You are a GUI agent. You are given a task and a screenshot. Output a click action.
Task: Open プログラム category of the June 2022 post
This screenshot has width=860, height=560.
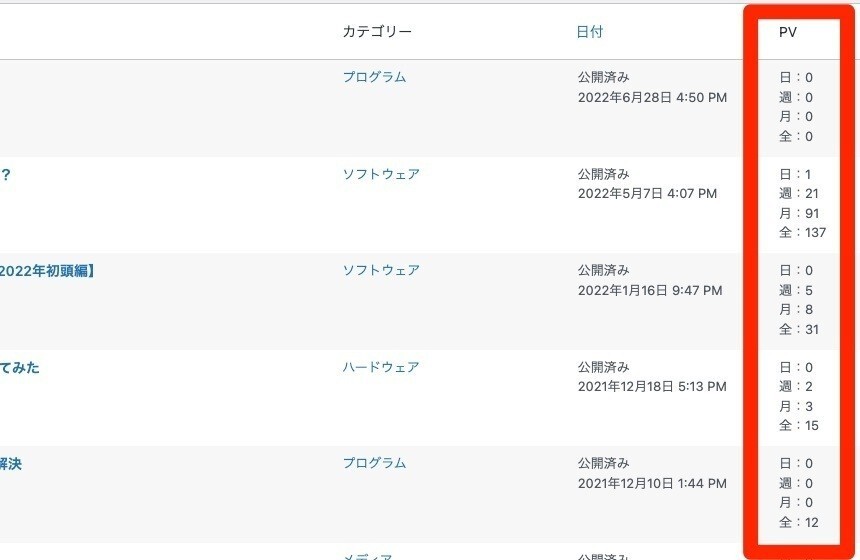click(x=374, y=77)
